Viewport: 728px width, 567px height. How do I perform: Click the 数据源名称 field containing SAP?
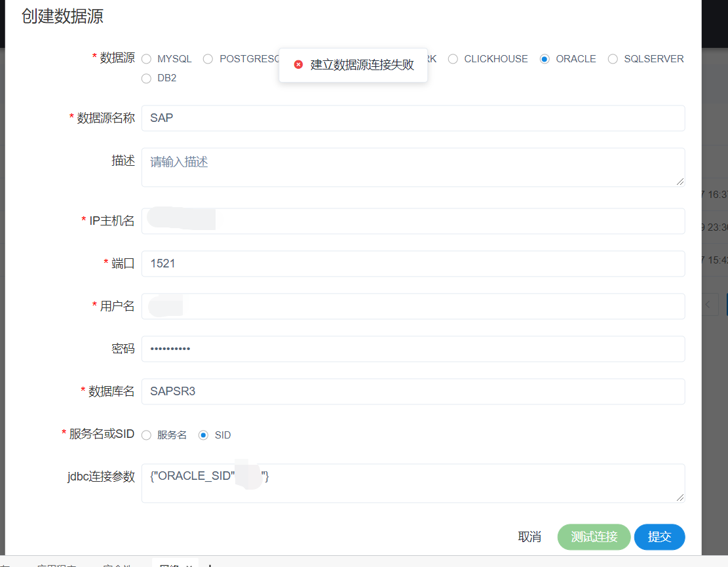click(x=413, y=118)
